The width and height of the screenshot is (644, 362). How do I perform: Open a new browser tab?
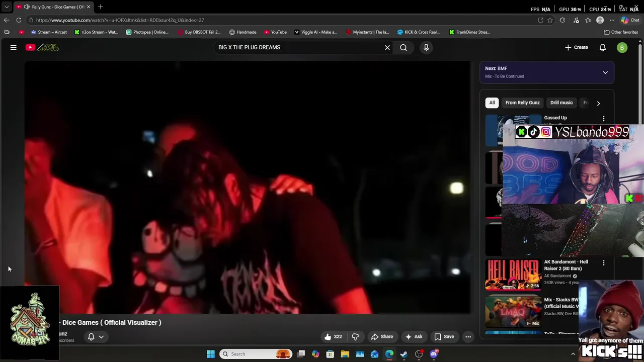[x=100, y=7]
